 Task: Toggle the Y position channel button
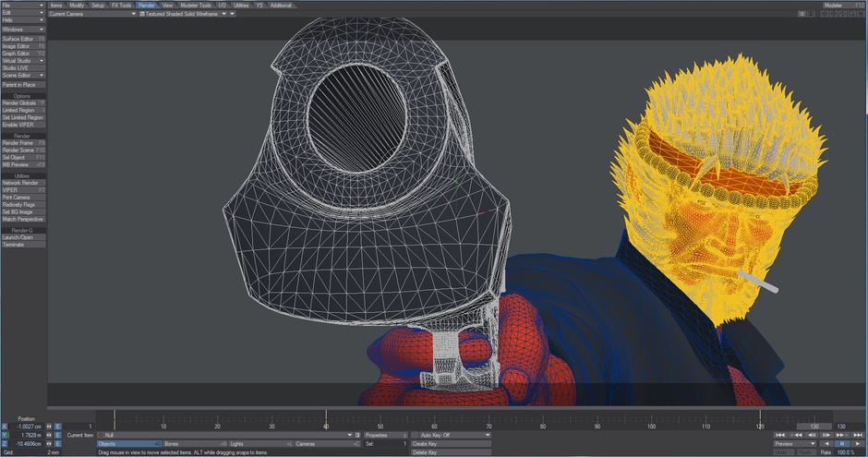[5, 435]
